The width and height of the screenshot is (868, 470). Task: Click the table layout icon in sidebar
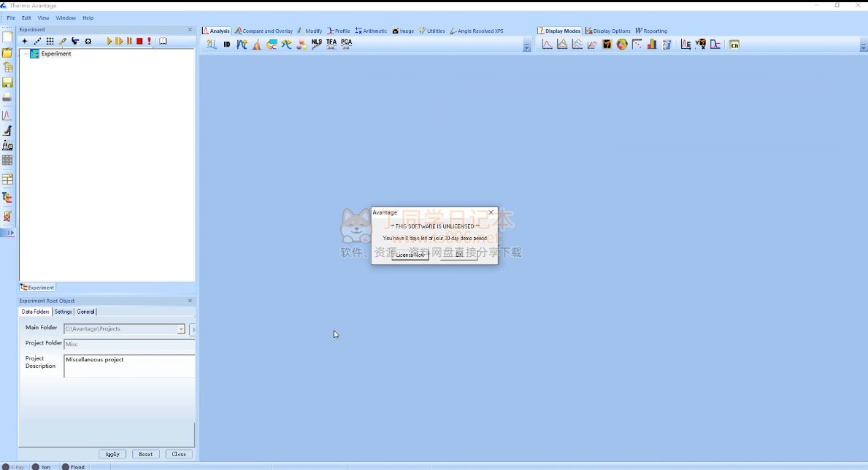(7, 180)
